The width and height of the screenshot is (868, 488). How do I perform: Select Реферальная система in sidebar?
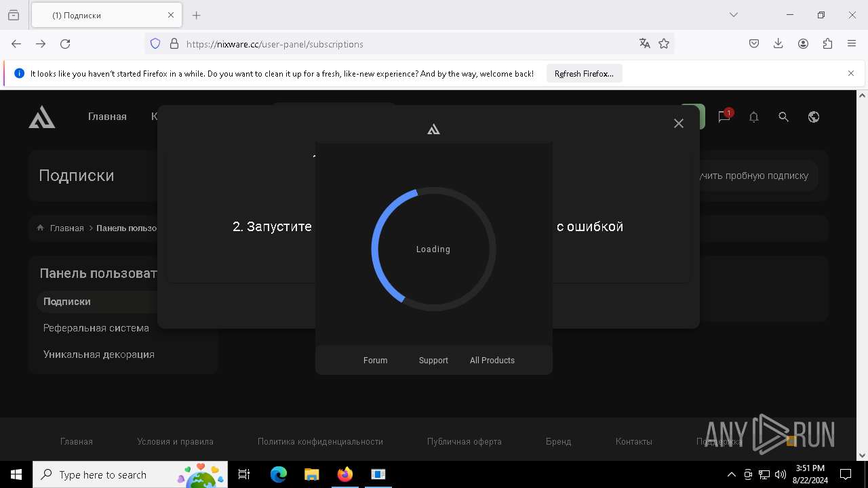click(96, 328)
